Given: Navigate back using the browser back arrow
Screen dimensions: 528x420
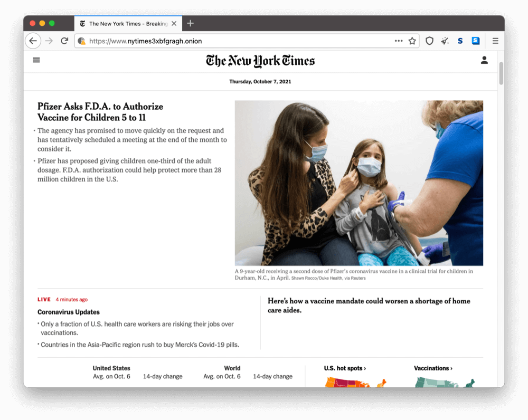Looking at the screenshot, I should pyautogui.click(x=33, y=41).
